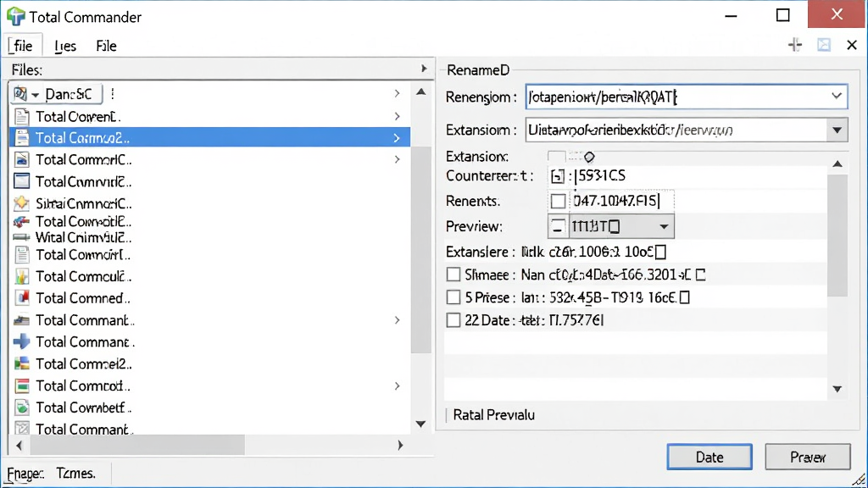Image resolution: width=868 pixels, height=488 pixels.
Task: Click blue plus icon beside 'Total Commant .'
Action: [x=21, y=341]
